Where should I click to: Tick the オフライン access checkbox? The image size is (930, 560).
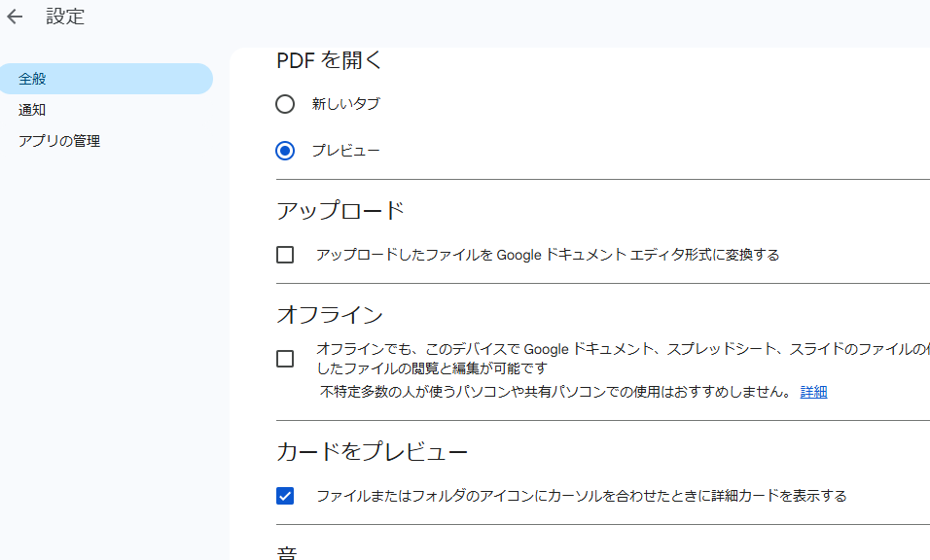(x=285, y=359)
